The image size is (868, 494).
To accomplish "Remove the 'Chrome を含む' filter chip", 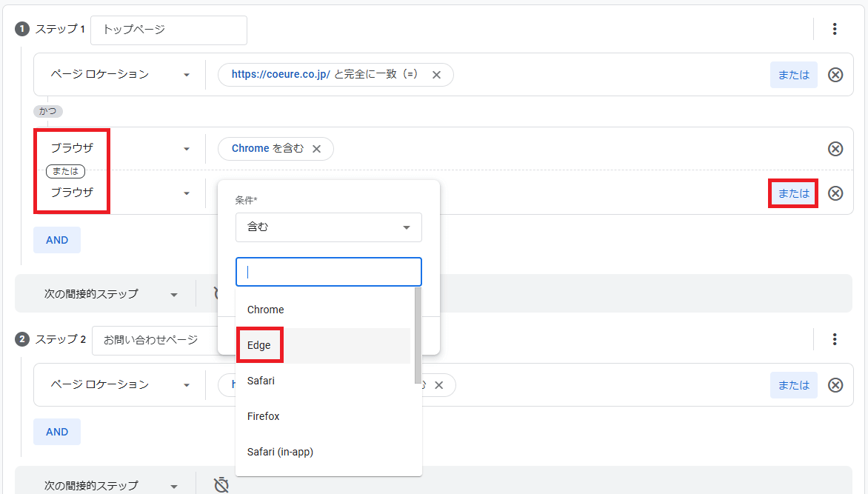I will [x=317, y=149].
